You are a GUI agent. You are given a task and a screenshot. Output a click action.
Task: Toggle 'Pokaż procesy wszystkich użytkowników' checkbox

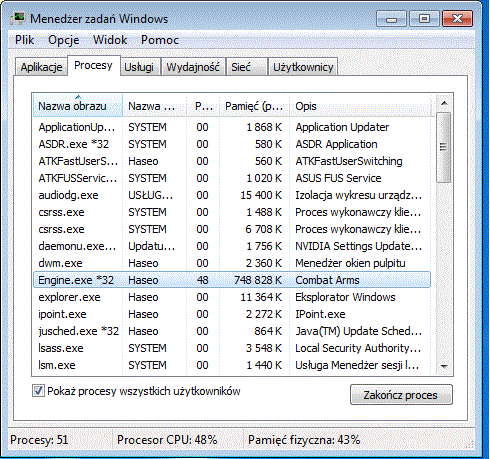(x=38, y=391)
